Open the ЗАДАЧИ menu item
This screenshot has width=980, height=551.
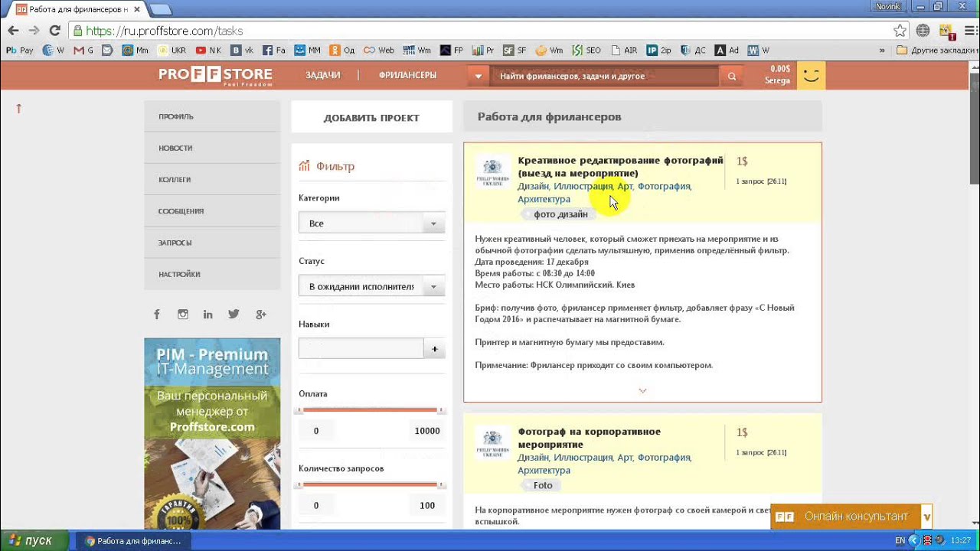(x=322, y=75)
